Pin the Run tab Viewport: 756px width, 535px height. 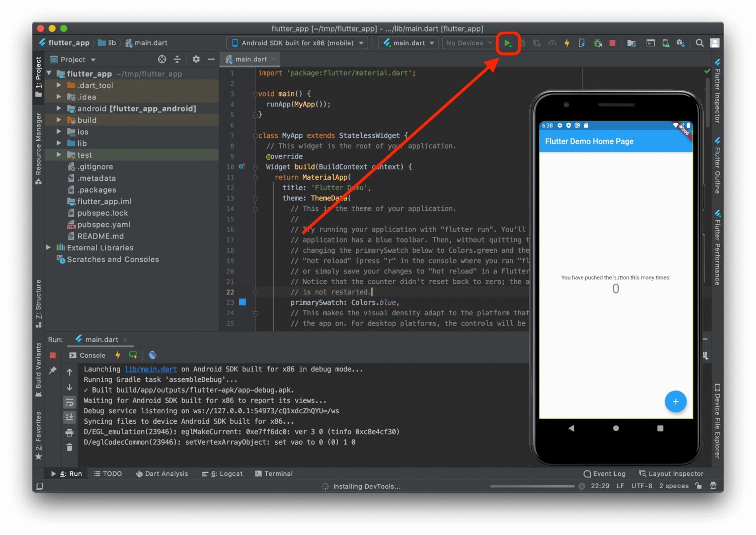53,370
